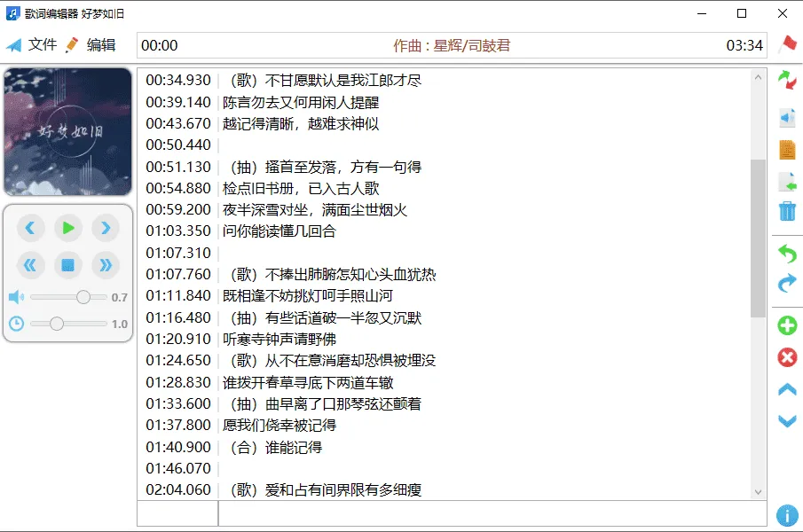Remove line using red X icon
803x532 pixels.
787,357
